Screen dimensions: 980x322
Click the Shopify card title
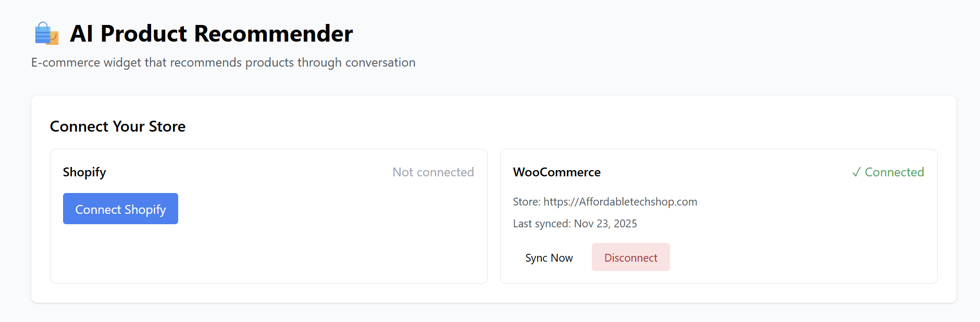coord(84,172)
